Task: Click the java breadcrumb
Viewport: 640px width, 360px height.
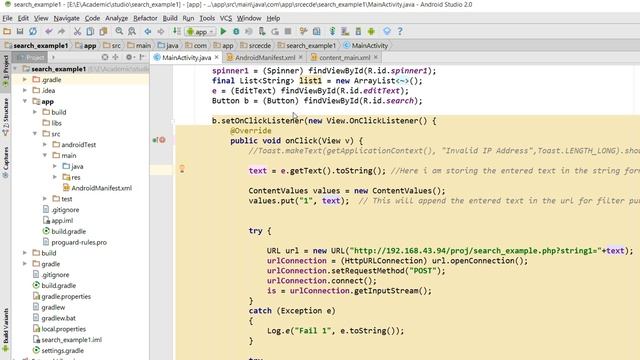Action: pos(168,45)
